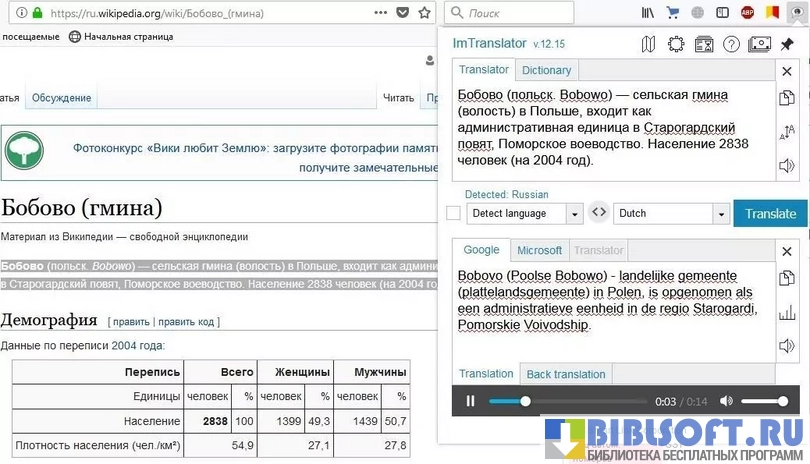Viewport: 810px width, 464px height.
Task: Pin the ImTranslator popup window
Action: (788, 44)
